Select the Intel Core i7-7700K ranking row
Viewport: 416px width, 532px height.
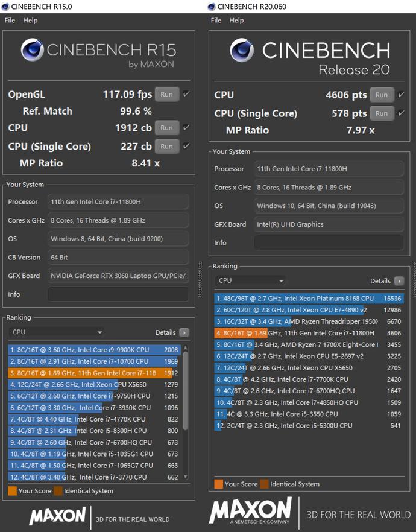click(x=309, y=379)
